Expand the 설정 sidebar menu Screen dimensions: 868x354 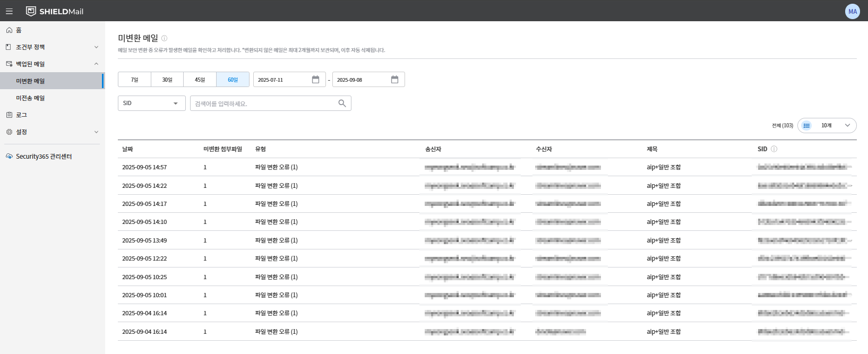pyautogui.click(x=52, y=132)
